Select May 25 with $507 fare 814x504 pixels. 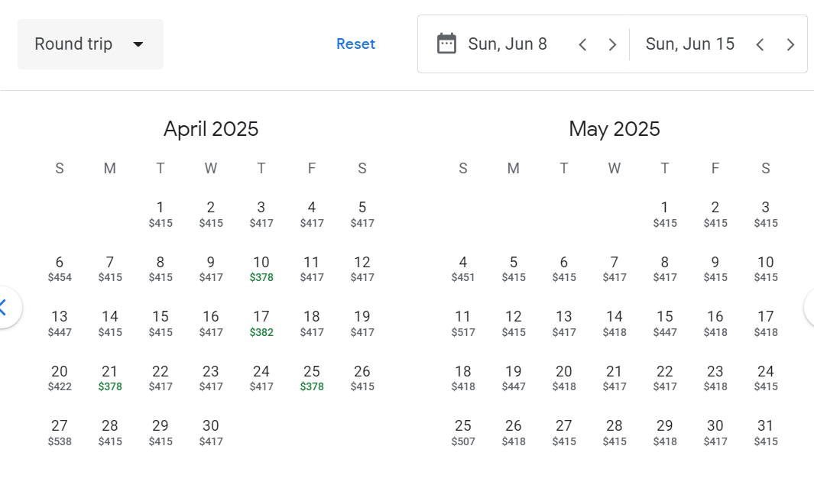pyautogui.click(x=463, y=432)
